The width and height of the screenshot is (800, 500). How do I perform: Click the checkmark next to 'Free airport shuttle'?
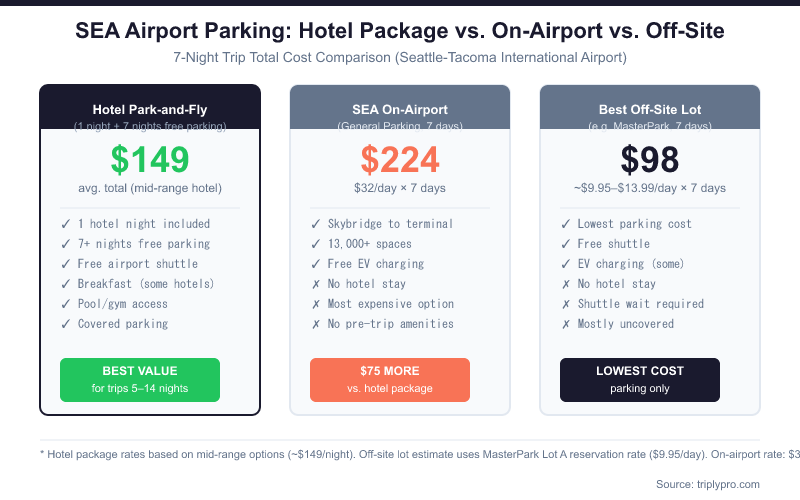[x=66, y=264]
